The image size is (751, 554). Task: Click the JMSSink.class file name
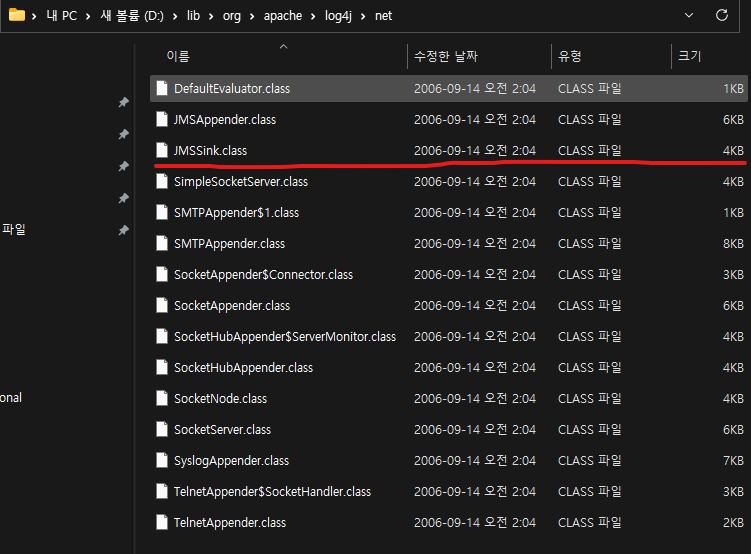pos(210,151)
